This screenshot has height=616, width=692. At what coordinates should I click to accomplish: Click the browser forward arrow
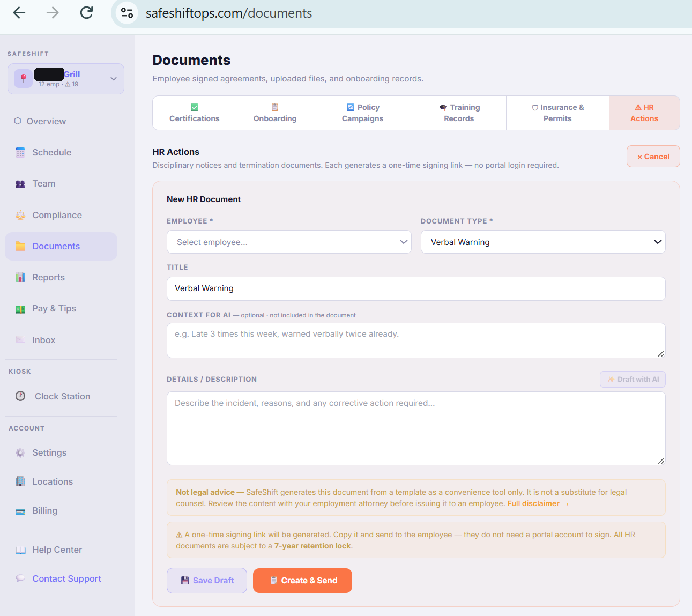click(53, 13)
